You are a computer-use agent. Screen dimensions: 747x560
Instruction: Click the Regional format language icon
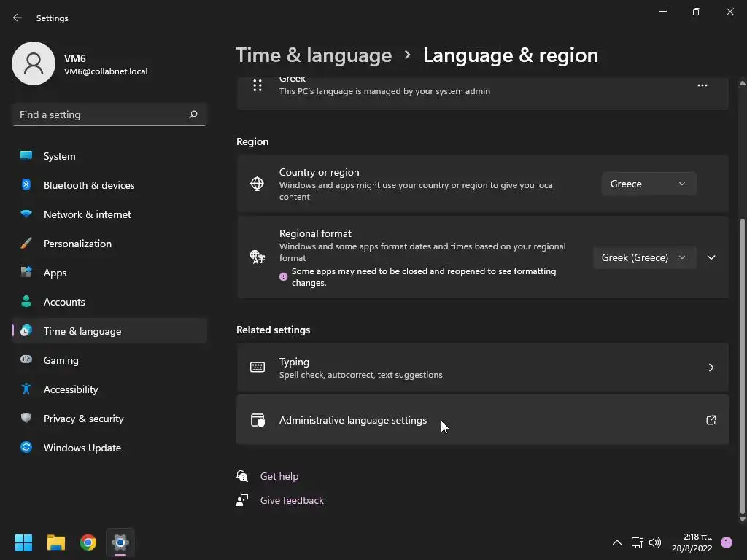[x=258, y=257]
